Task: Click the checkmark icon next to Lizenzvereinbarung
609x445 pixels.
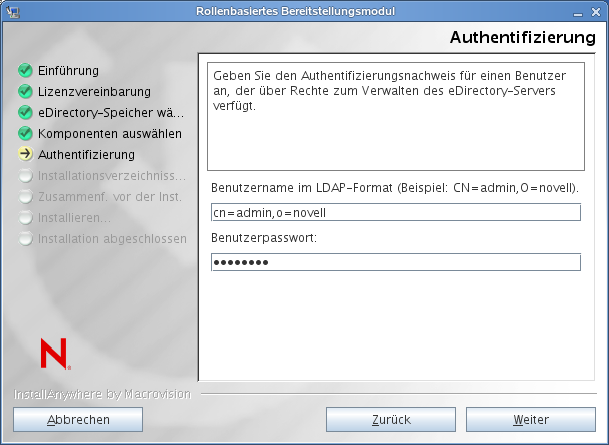Action: pos(26,92)
